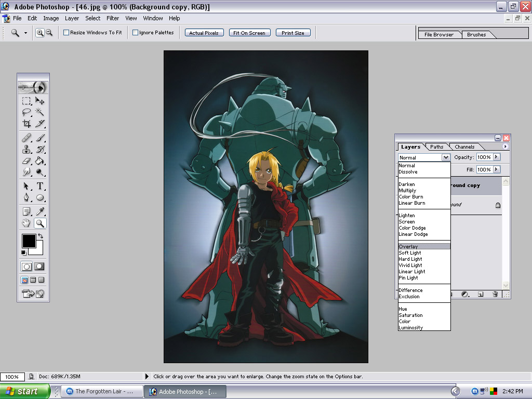Click the Zoom Out icon in options bar
532x399 pixels.
tap(49, 33)
